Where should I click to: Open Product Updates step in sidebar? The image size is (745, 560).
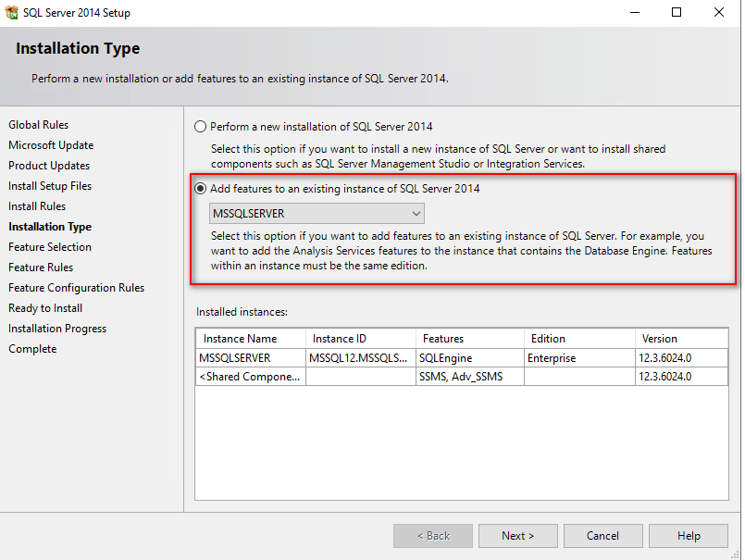tap(49, 166)
